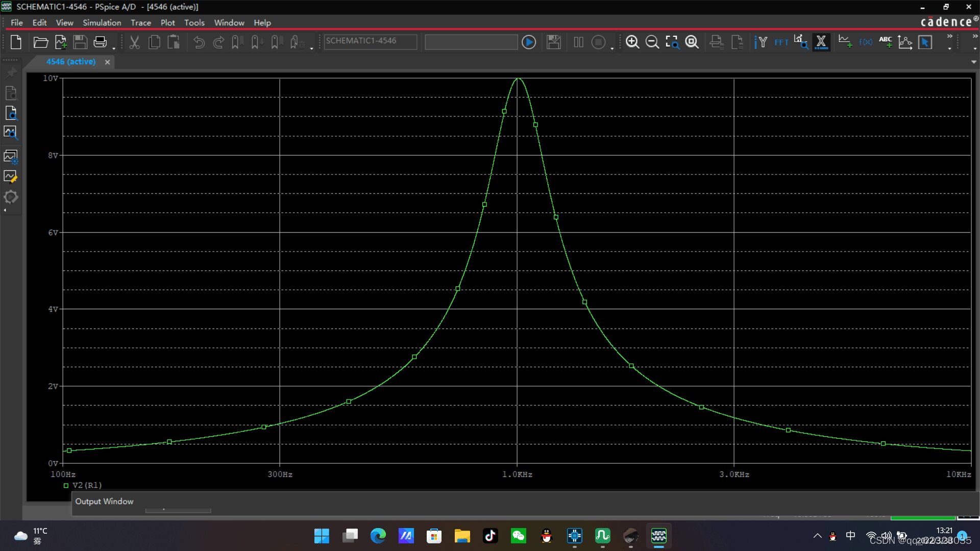Click the view simulation output file icon

pos(11,113)
